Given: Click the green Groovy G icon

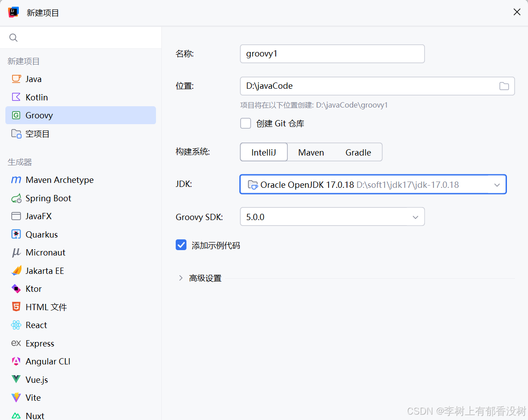Looking at the screenshot, I should pyautogui.click(x=16, y=115).
